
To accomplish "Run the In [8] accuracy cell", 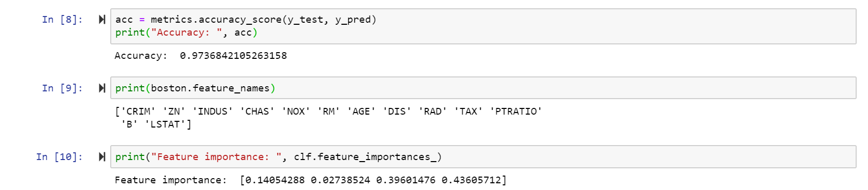I will pyautogui.click(x=102, y=20).
